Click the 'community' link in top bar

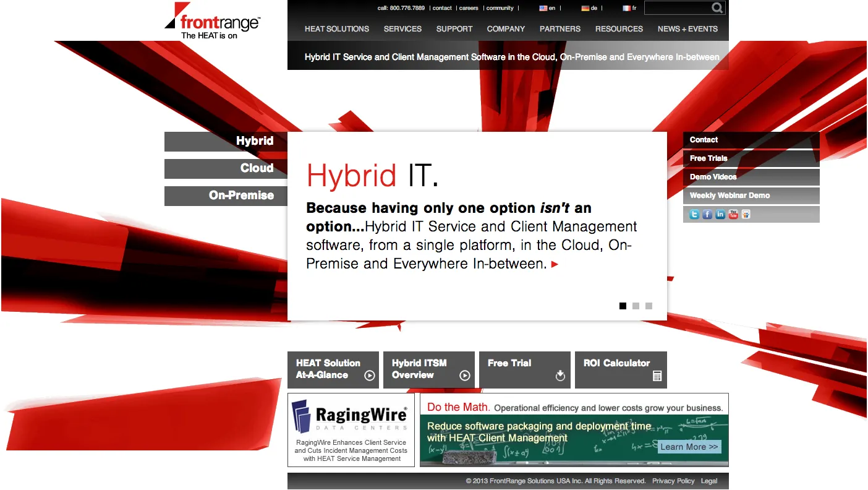(500, 8)
